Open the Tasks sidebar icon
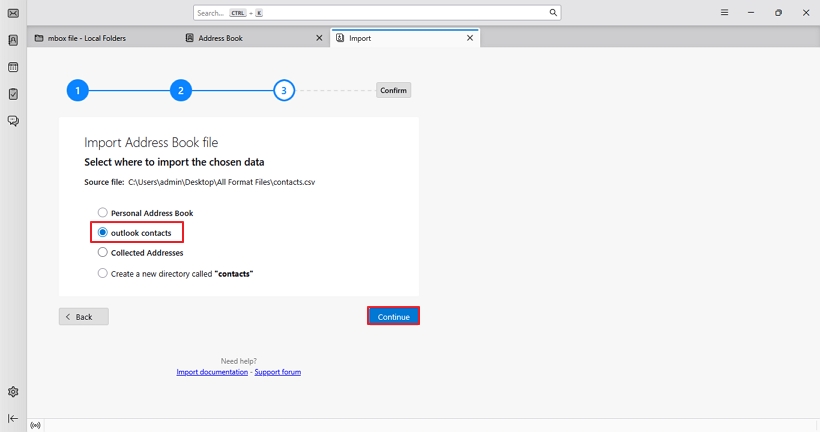Screen dimensions: 820x432 (x=13, y=94)
